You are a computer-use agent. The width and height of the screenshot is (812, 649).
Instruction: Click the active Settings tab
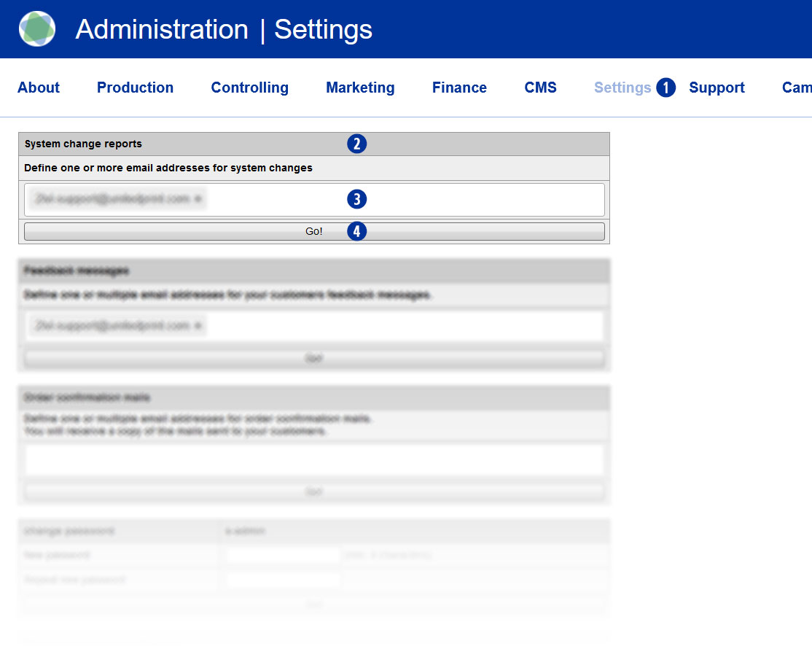pyautogui.click(x=622, y=88)
